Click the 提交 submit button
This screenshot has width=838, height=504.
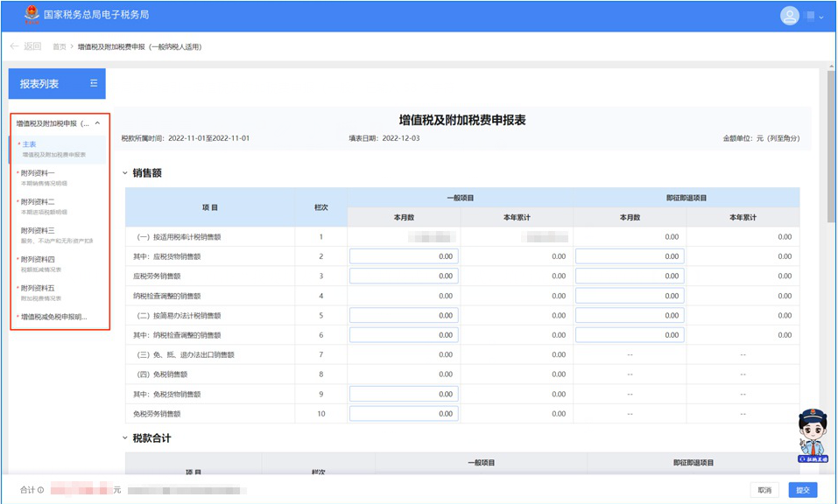coord(802,490)
